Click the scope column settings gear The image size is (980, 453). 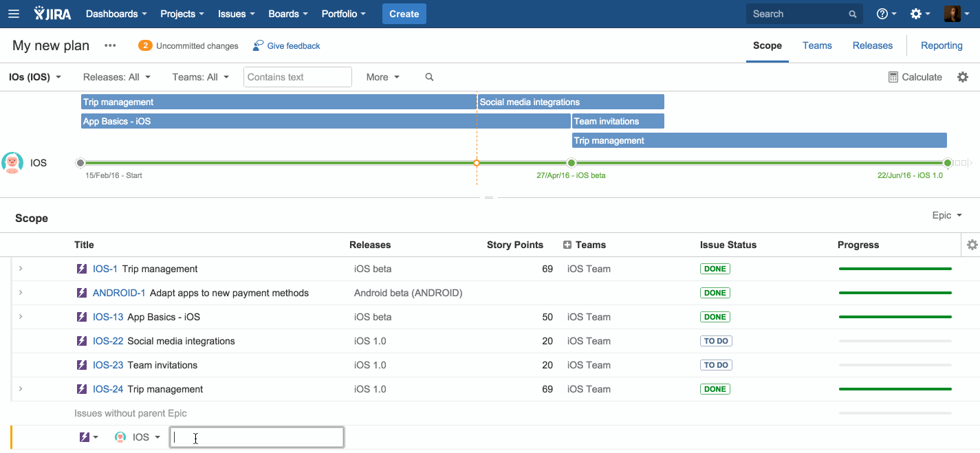coord(972,245)
